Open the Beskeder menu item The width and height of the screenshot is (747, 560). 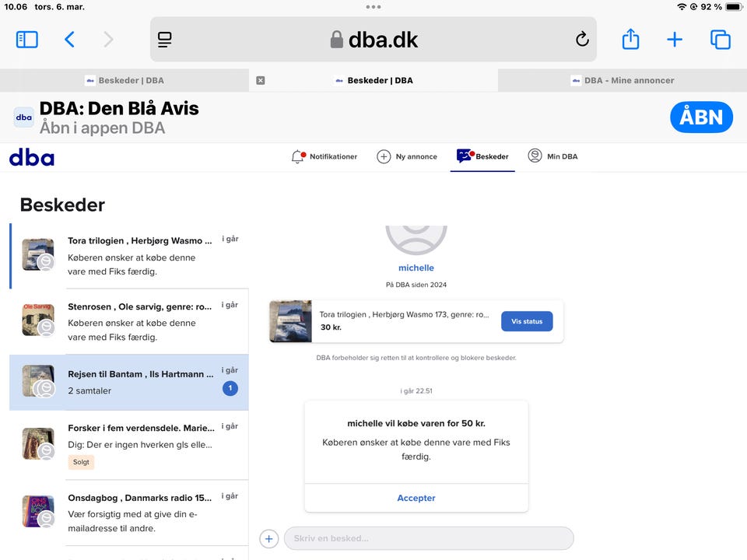tap(482, 156)
